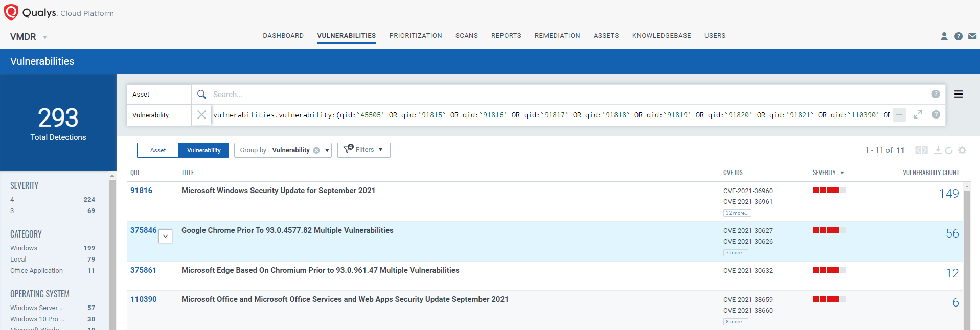Open the Assets tab
Screen dimensions: 980x330
click(606, 36)
